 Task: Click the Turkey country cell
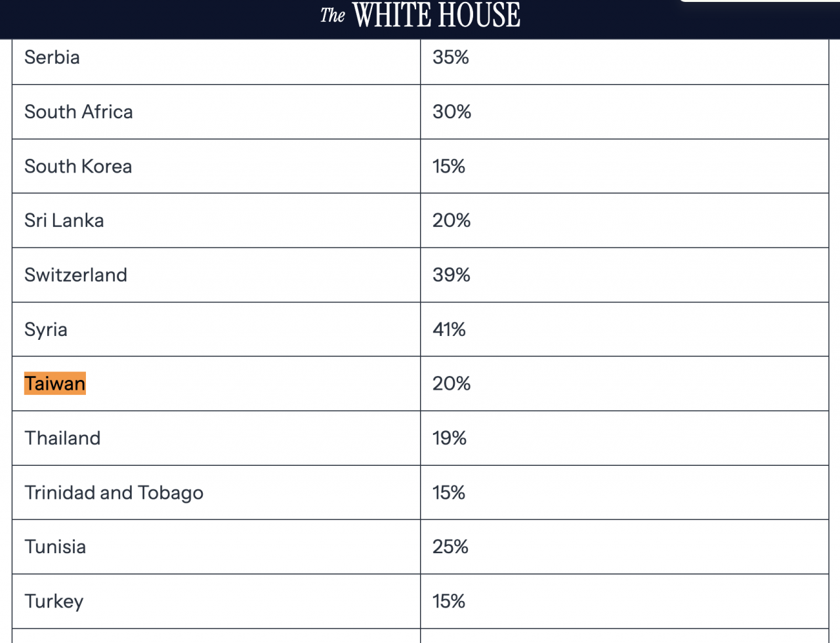click(216, 602)
